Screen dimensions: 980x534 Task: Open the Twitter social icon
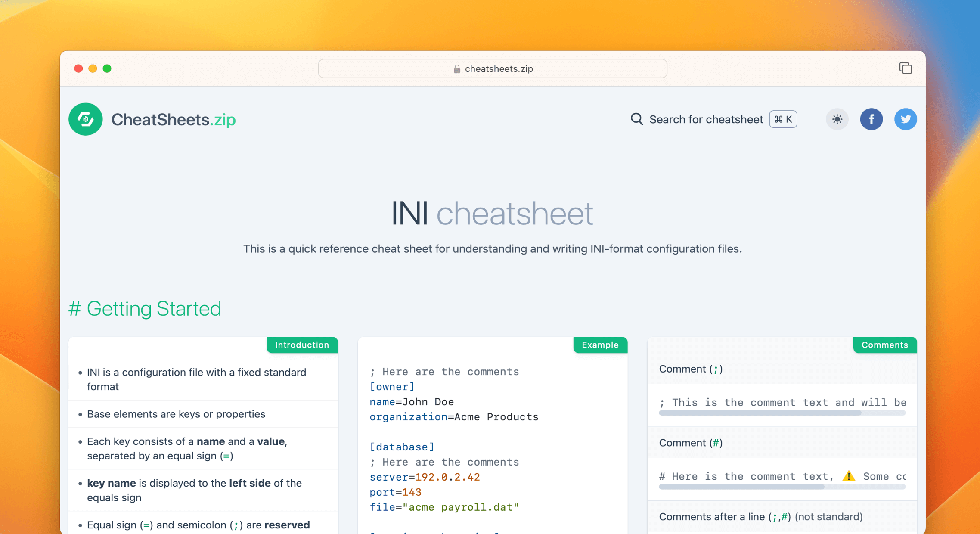(x=906, y=119)
